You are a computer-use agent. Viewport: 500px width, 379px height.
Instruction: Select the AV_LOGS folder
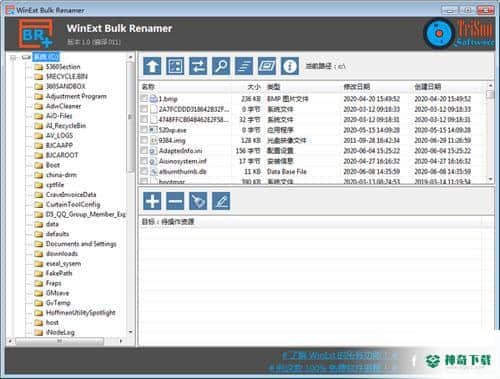[x=59, y=136]
